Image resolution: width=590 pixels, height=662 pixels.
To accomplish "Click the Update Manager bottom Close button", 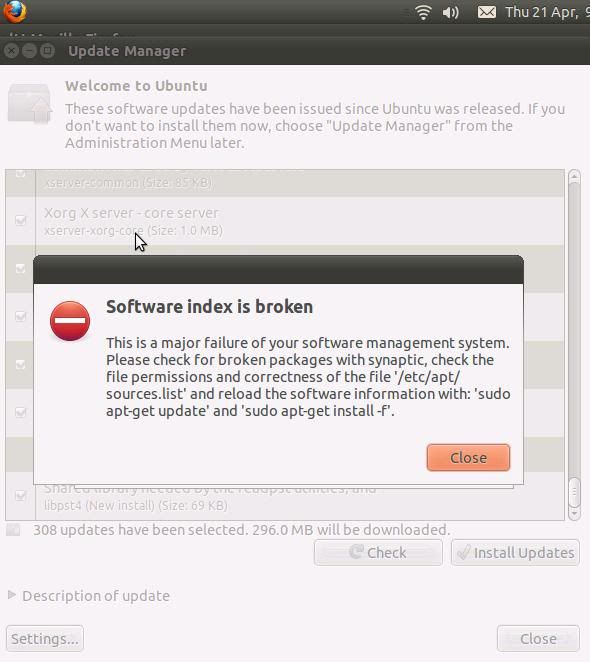I will [x=538, y=638].
